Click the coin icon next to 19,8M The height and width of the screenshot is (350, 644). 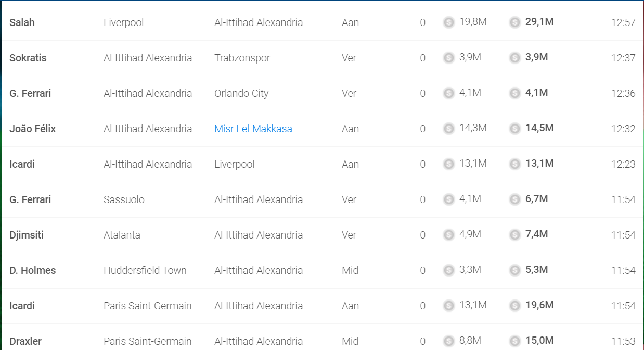coord(449,22)
